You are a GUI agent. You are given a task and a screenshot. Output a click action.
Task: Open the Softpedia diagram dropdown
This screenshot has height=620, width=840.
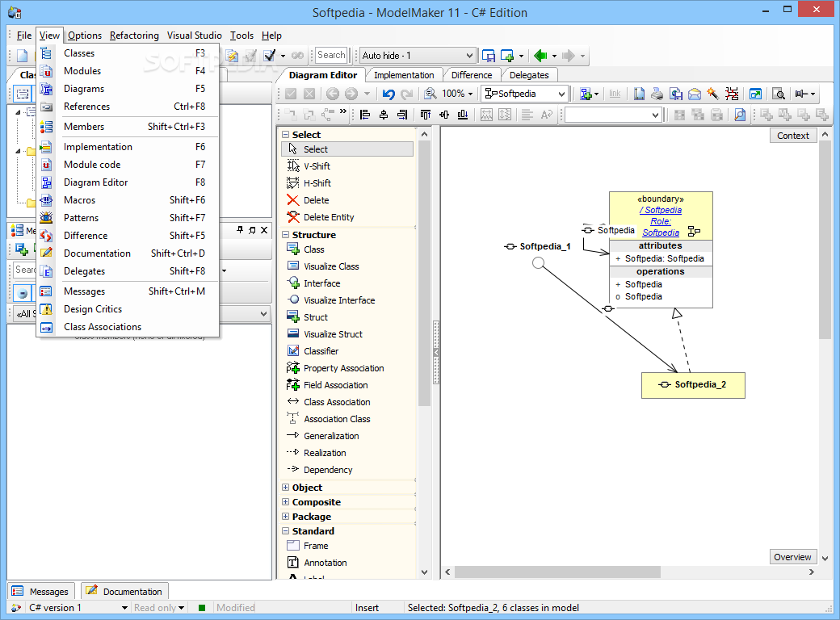tap(561, 94)
